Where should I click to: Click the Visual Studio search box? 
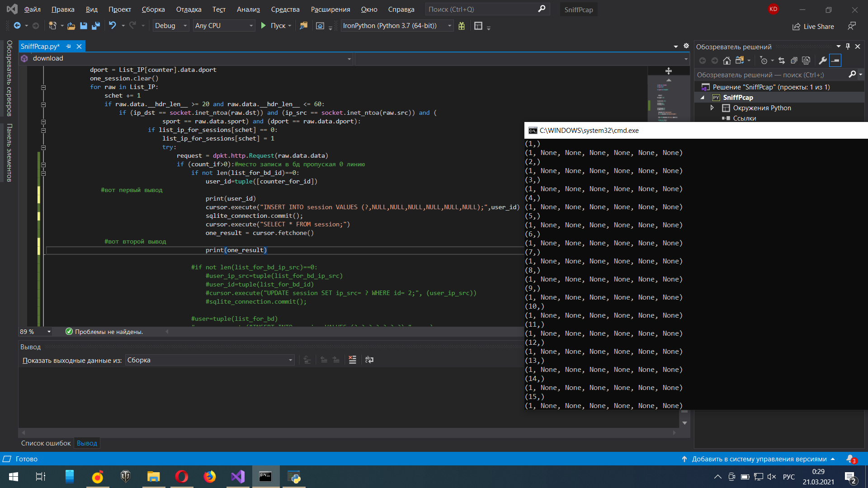point(487,9)
